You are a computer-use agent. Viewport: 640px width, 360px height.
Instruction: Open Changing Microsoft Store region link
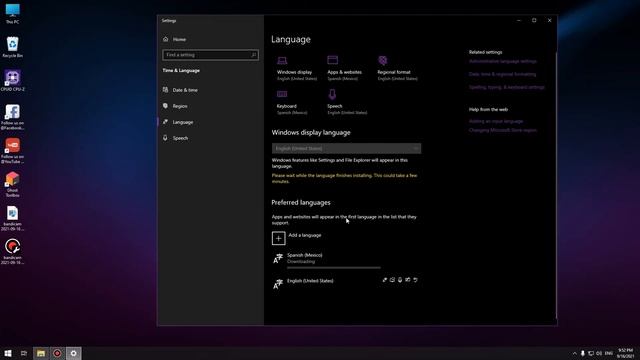502,130
